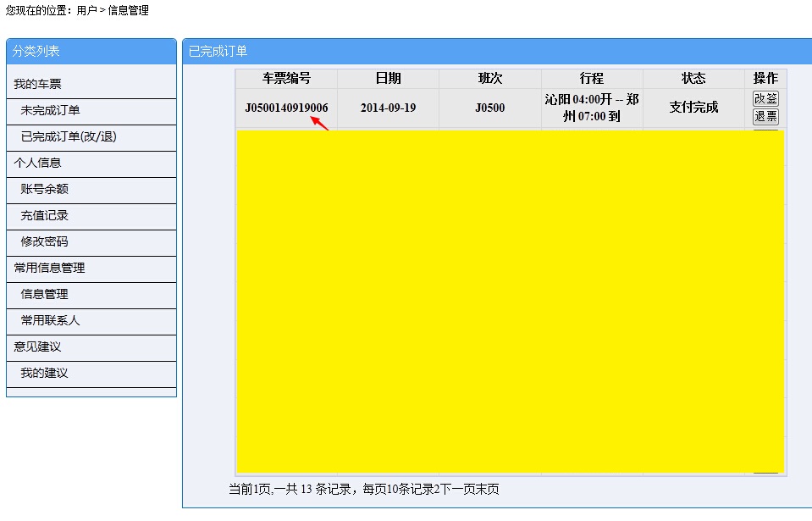Screen dimensions: 812x521
Task: Open 未完成订单 in the sidebar
Action: [x=51, y=110]
